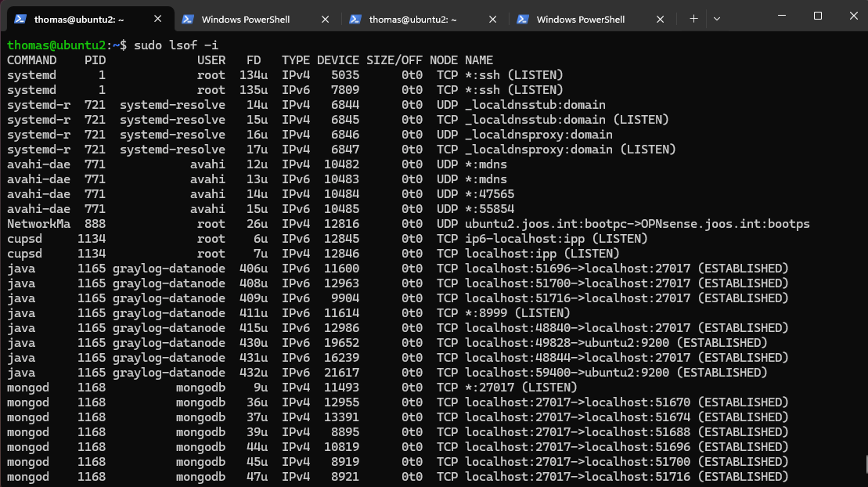The height and width of the screenshot is (487, 868).
Task: Click the terminal scrollbar thumb at right edge
Action: (x=865, y=464)
